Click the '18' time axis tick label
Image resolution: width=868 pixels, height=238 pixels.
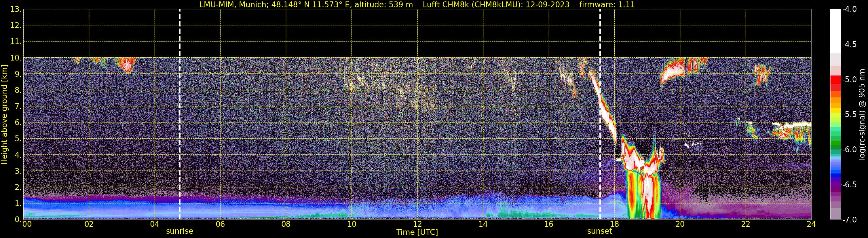(614, 224)
